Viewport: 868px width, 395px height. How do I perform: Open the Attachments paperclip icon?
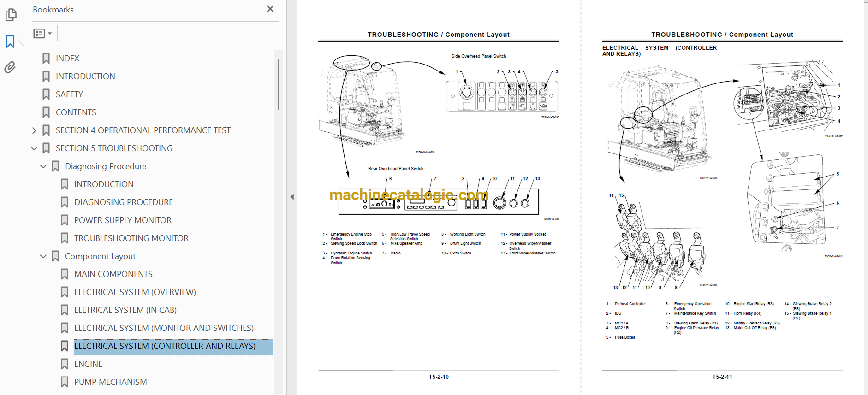click(x=10, y=67)
